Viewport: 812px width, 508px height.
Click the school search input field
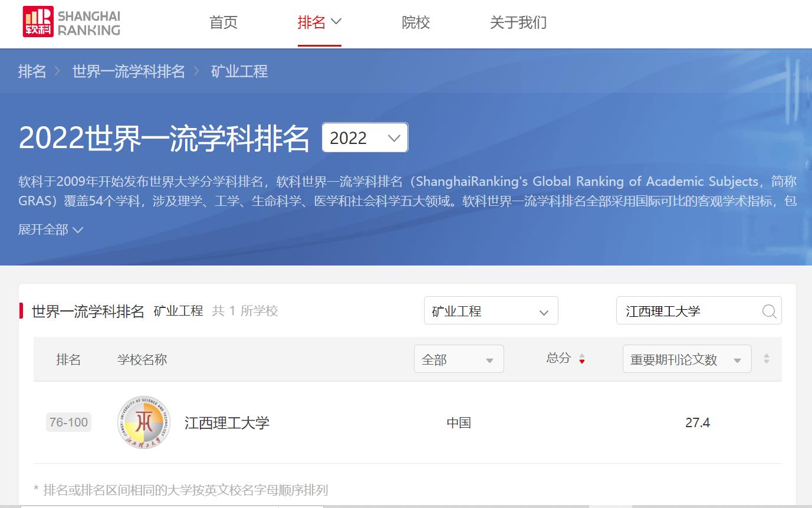(x=699, y=310)
